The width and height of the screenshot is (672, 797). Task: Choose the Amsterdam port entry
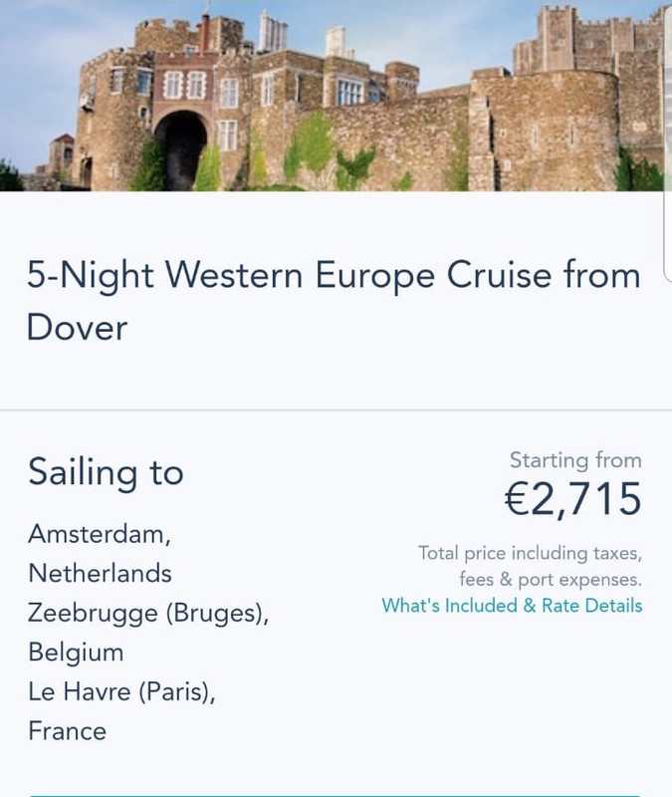pos(99,534)
